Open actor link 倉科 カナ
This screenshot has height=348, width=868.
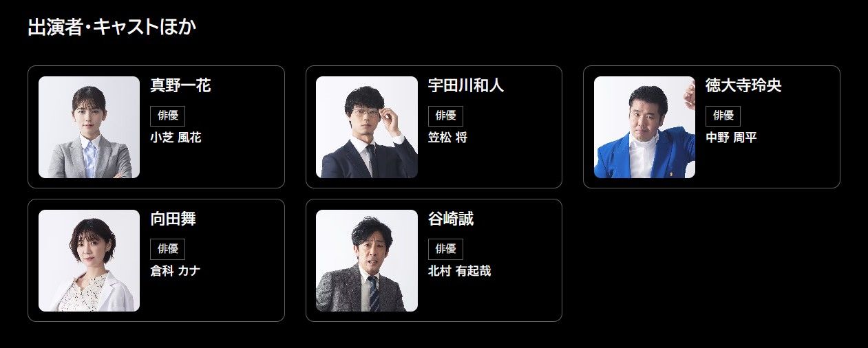176,271
